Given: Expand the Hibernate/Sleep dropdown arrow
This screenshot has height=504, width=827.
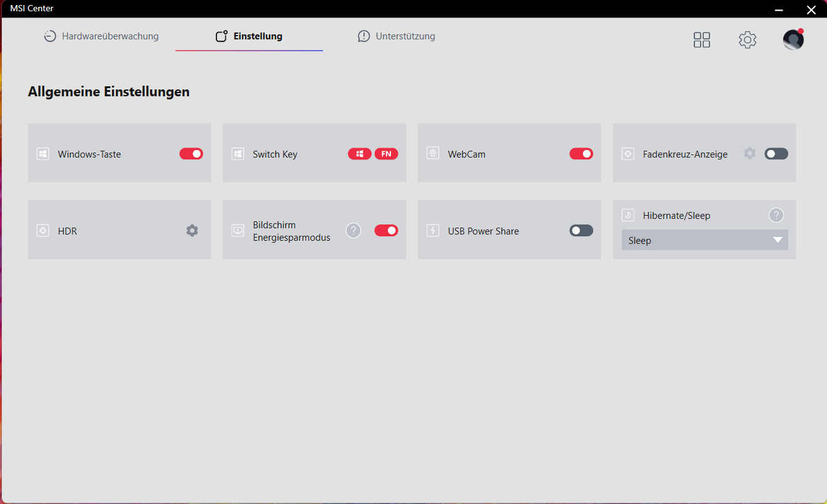Looking at the screenshot, I should pyautogui.click(x=778, y=240).
